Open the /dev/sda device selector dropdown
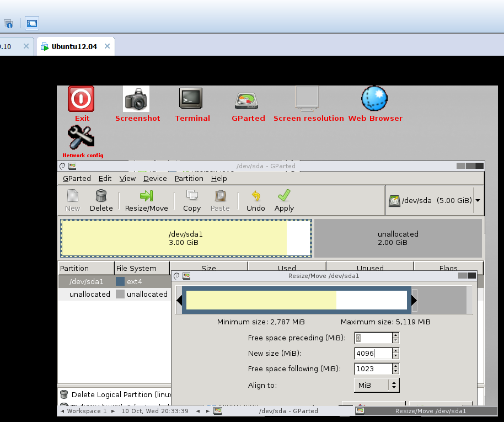This screenshot has height=422, width=504. coord(477,200)
